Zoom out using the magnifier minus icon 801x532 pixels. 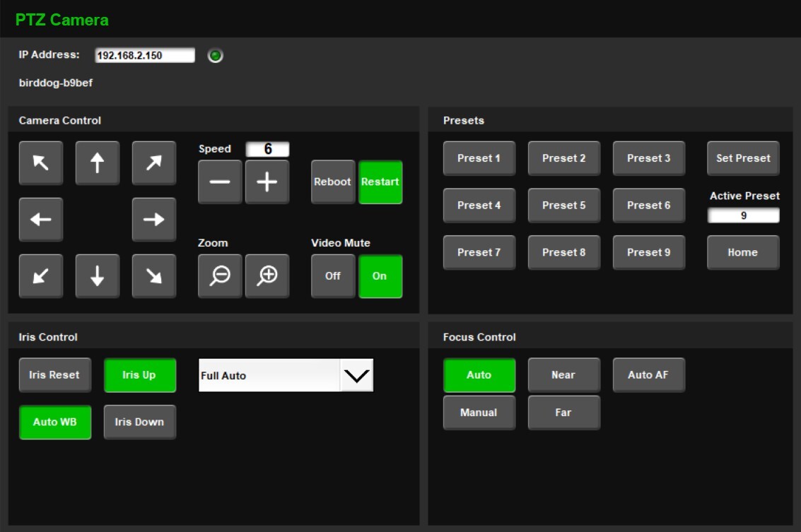[220, 276]
